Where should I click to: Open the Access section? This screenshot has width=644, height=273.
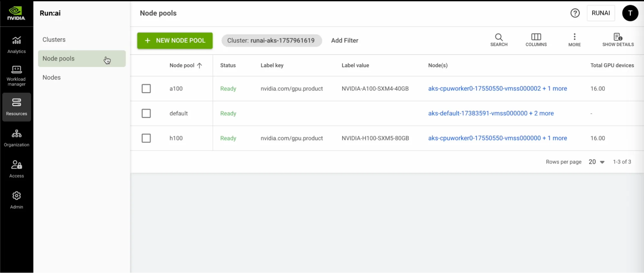[16, 169]
